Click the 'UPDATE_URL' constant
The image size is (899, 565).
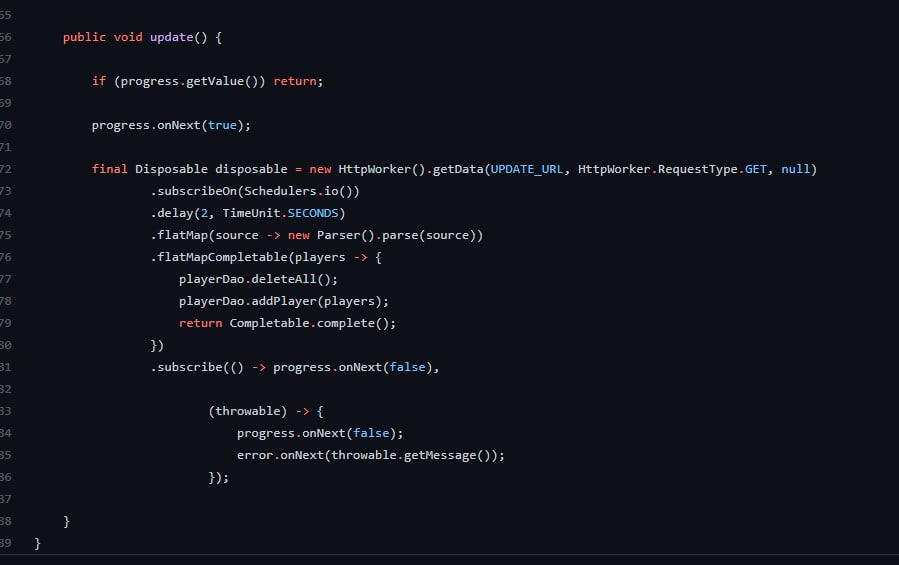(527, 169)
